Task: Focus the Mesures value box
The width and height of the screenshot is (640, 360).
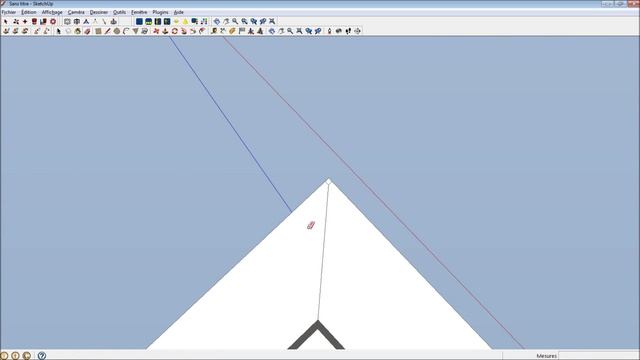Action: pyautogui.click(x=598, y=356)
